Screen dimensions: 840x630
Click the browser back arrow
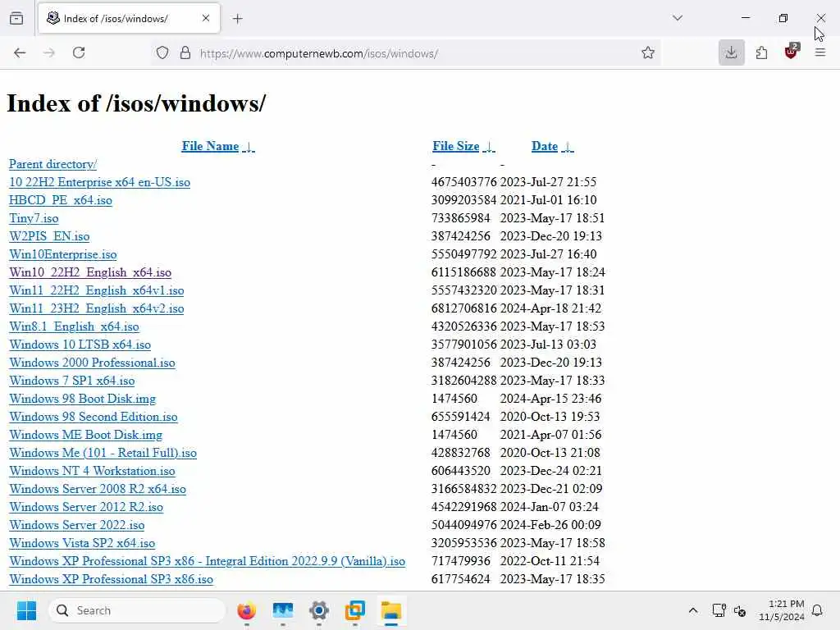[20, 52]
